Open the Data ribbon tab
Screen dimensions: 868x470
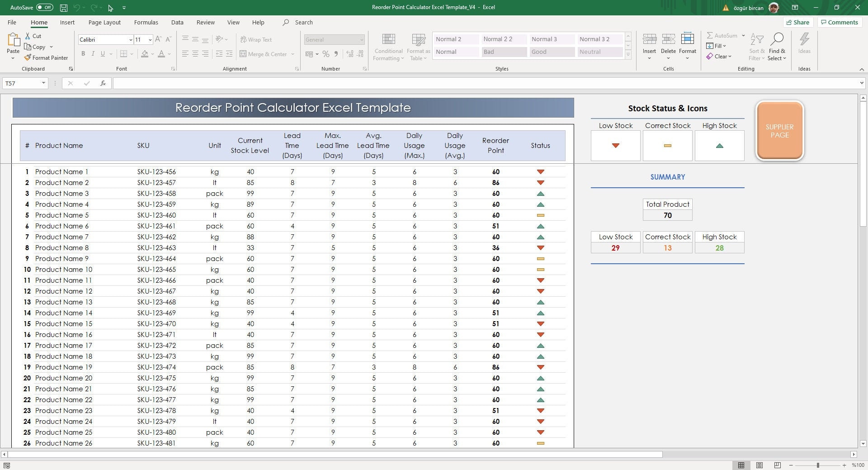coord(177,22)
